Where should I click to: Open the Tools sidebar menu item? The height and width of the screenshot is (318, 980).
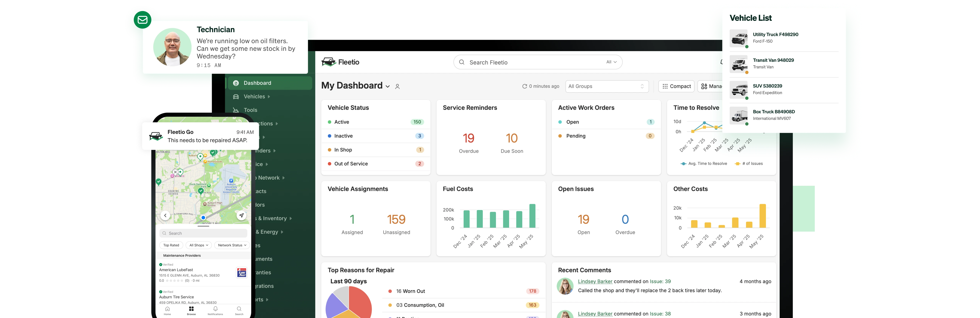(x=250, y=110)
